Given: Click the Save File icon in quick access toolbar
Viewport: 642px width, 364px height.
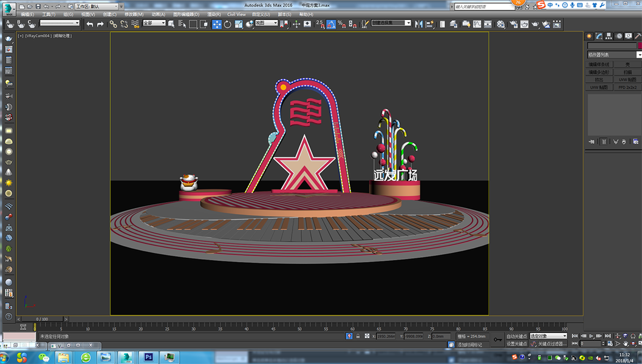Looking at the screenshot, I should [x=38, y=7].
